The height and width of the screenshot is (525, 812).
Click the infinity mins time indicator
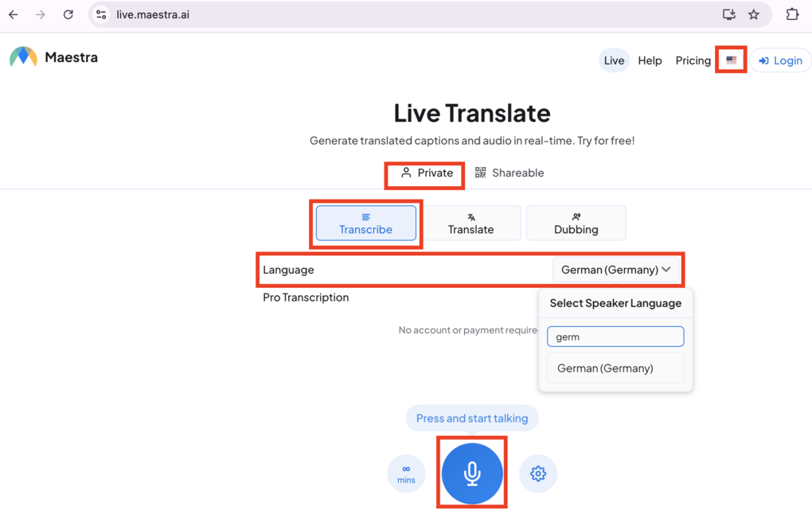pyautogui.click(x=406, y=473)
